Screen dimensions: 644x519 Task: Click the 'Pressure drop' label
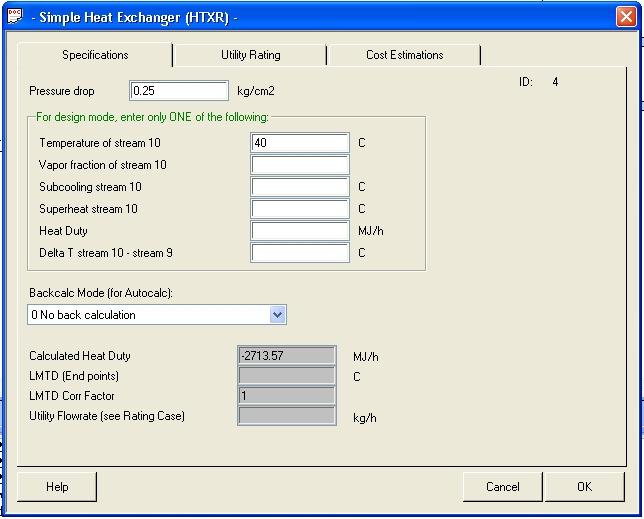click(x=62, y=91)
